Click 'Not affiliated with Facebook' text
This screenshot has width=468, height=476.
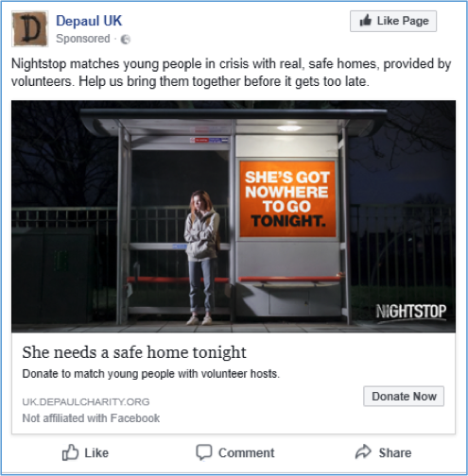pyautogui.click(x=91, y=418)
